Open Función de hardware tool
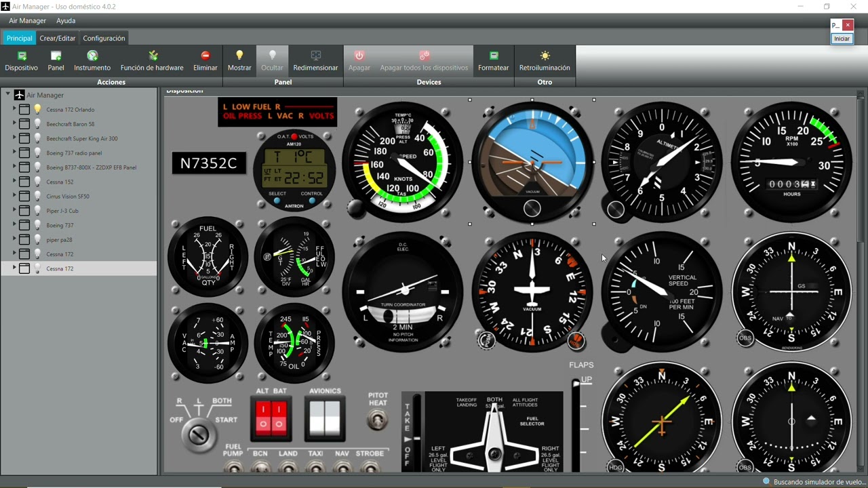Viewport: 868px width, 488px height. click(153, 56)
